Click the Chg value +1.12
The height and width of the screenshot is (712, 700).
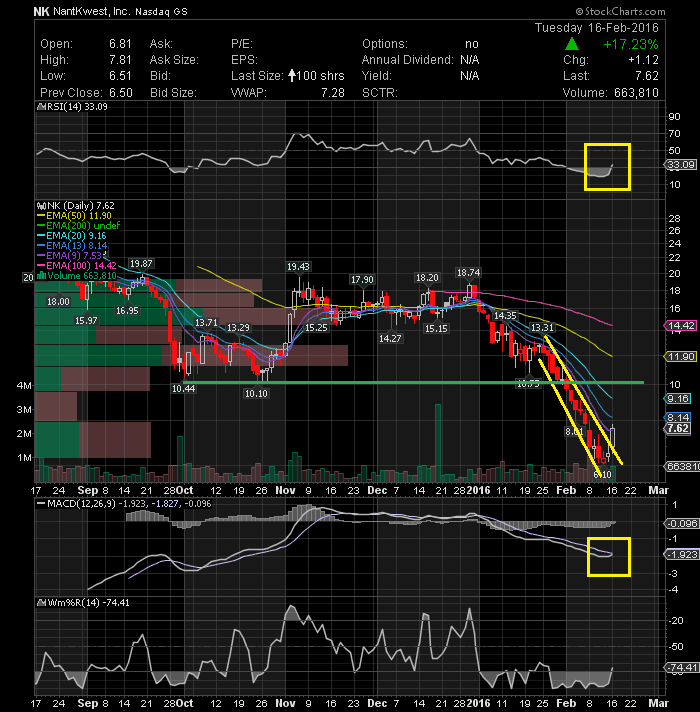tap(643, 59)
